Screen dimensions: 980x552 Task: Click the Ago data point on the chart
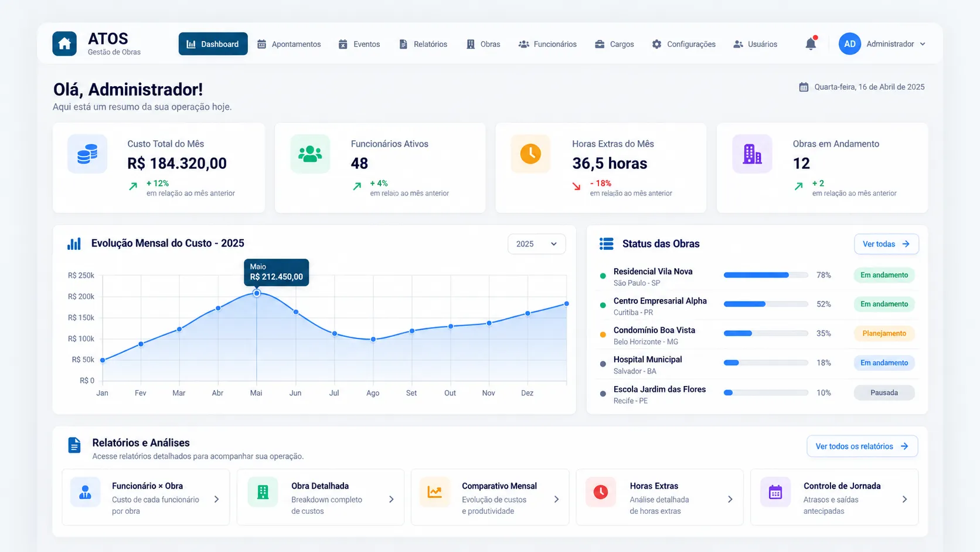(373, 340)
